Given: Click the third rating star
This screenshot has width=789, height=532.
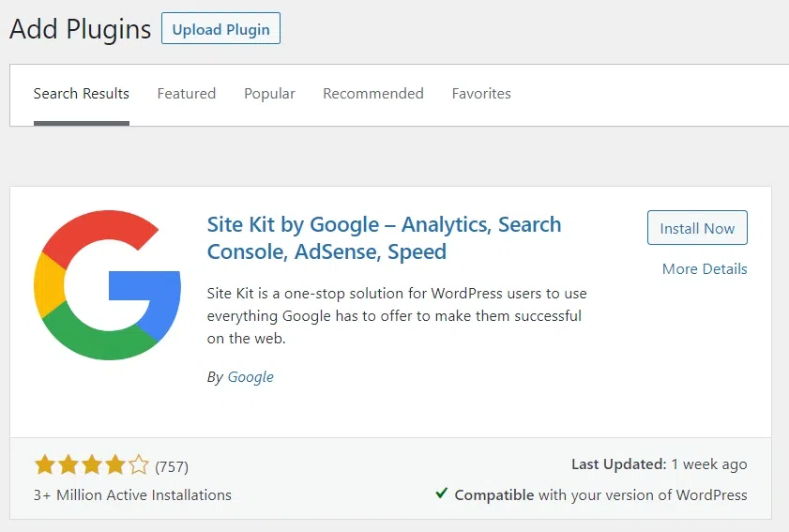Looking at the screenshot, I should (91, 464).
